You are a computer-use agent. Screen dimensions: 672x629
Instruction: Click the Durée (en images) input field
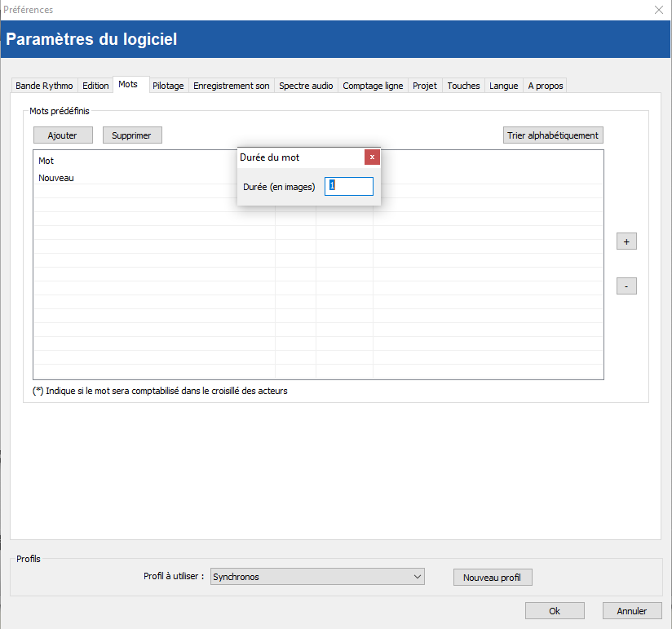click(x=349, y=187)
